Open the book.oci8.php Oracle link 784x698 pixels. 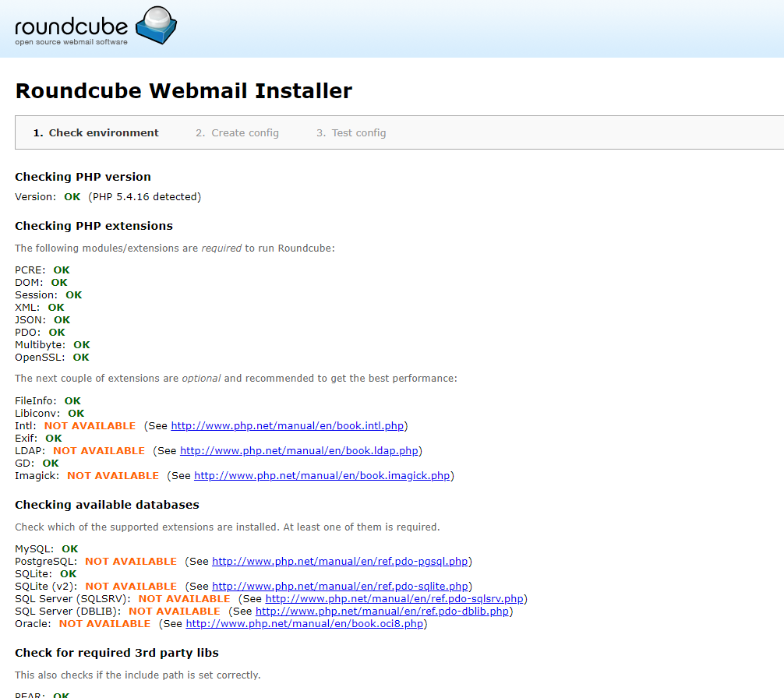point(304,624)
